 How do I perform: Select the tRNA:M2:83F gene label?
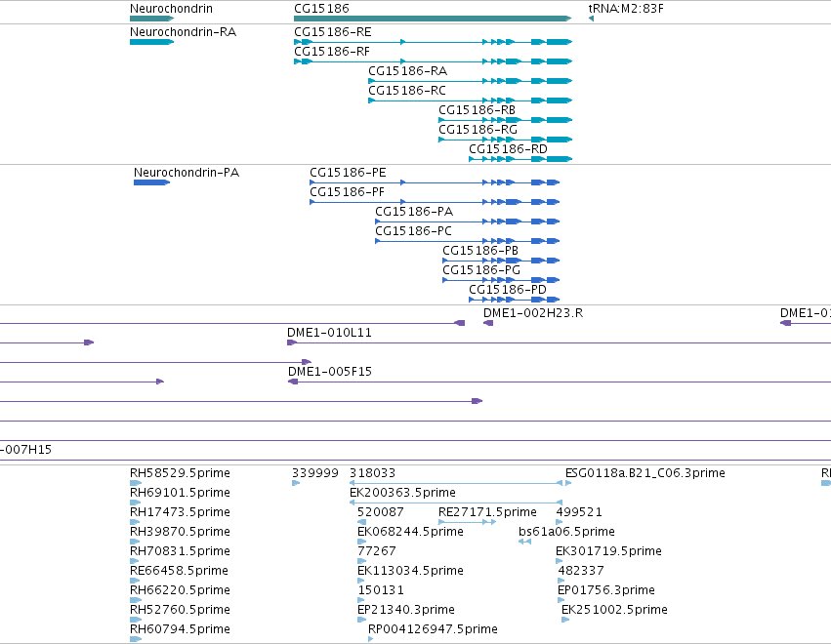(626, 9)
